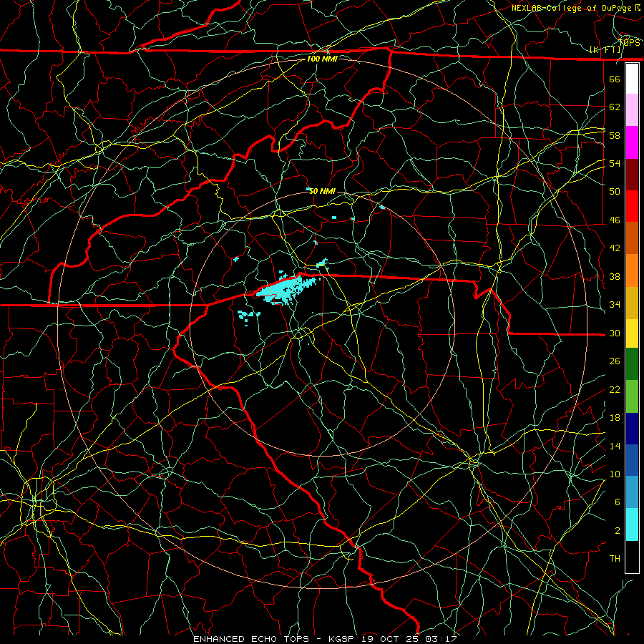This screenshot has height=644, width=644.
Task: Click the 46 scale label
Action: tap(615, 220)
